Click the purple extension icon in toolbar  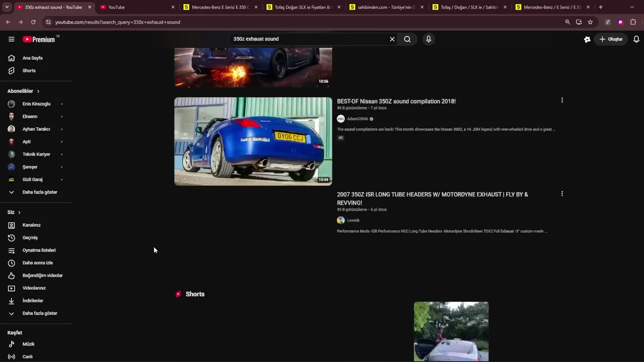[x=620, y=22]
